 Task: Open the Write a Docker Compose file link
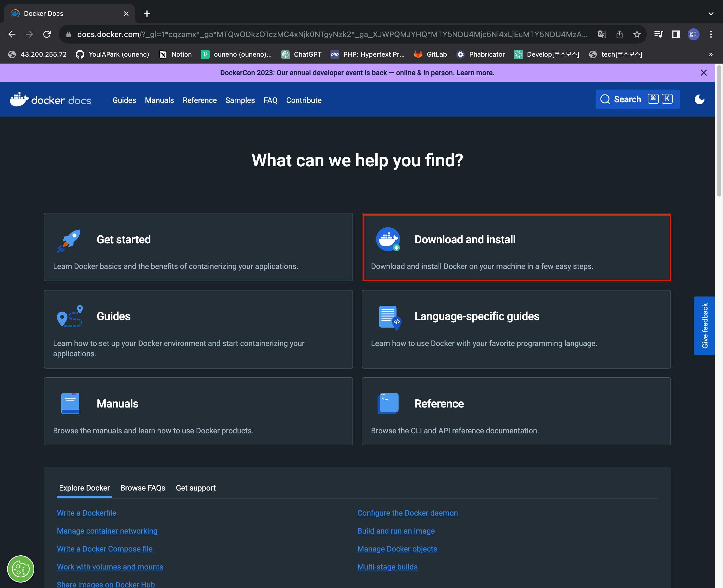105,549
